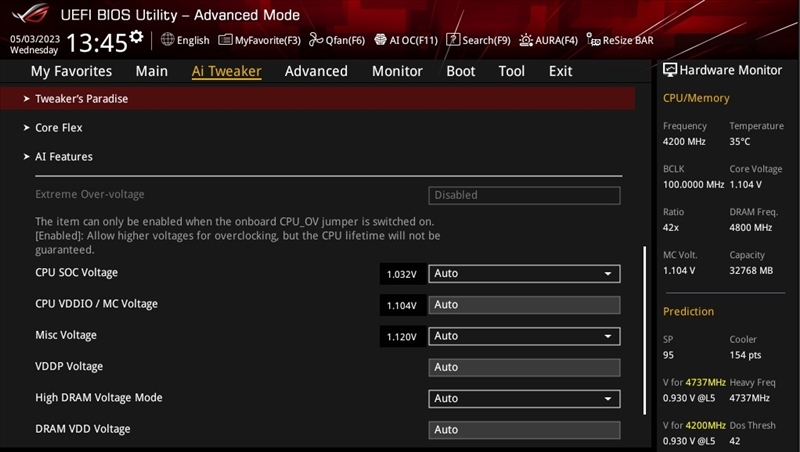
Task: Click the Misc Voltage label
Action: [66, 335]
